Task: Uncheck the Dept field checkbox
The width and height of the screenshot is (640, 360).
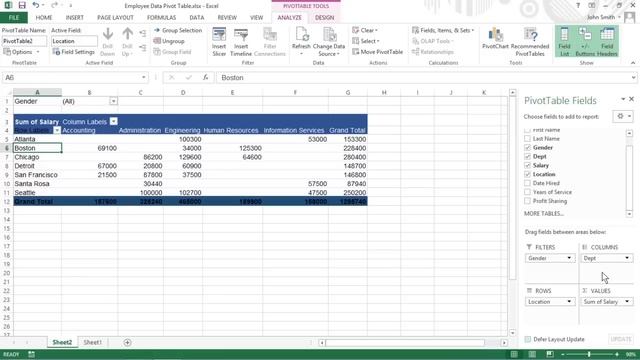Action: coord(527,156)
